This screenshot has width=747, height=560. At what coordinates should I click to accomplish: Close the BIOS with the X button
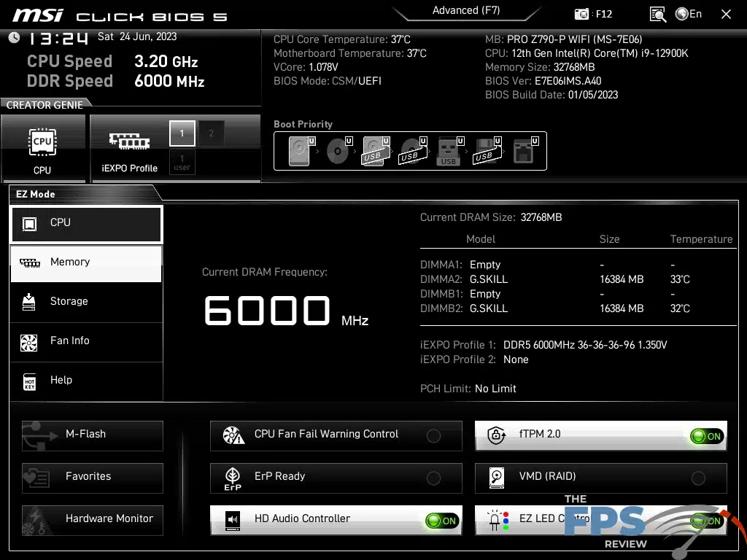click(726, 15)
